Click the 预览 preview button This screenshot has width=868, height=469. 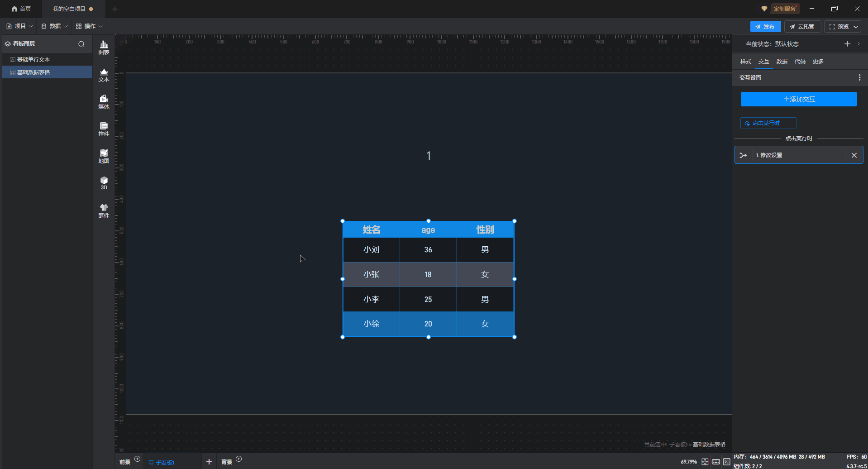(x=839, y=27)
